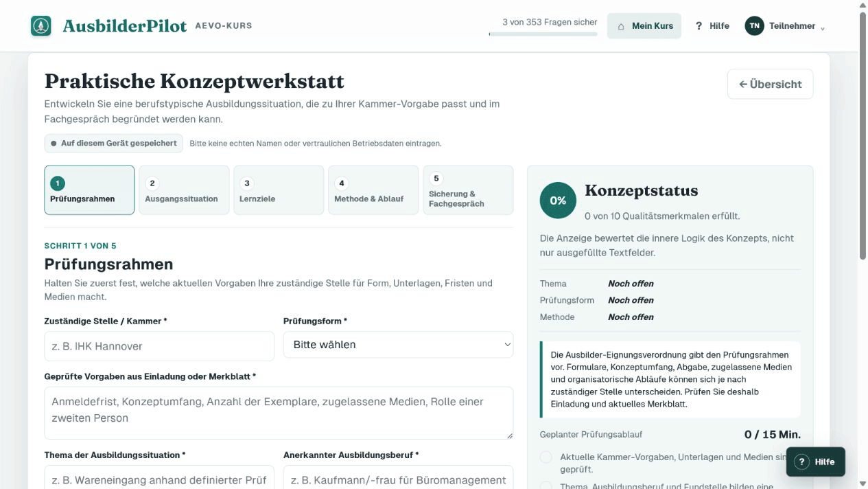
Task: Click 'Noch offen' next to Methode
Action: click(x=631, y=317)
